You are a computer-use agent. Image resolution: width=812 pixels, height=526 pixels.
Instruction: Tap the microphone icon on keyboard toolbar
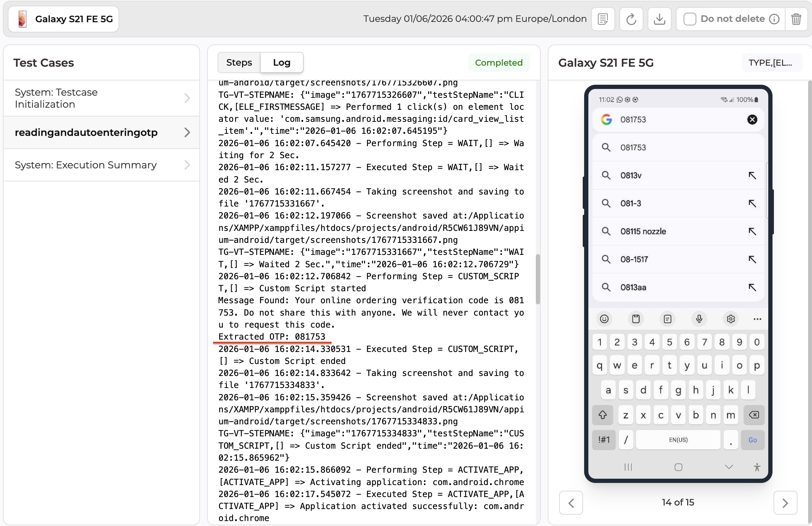[699, 319]
